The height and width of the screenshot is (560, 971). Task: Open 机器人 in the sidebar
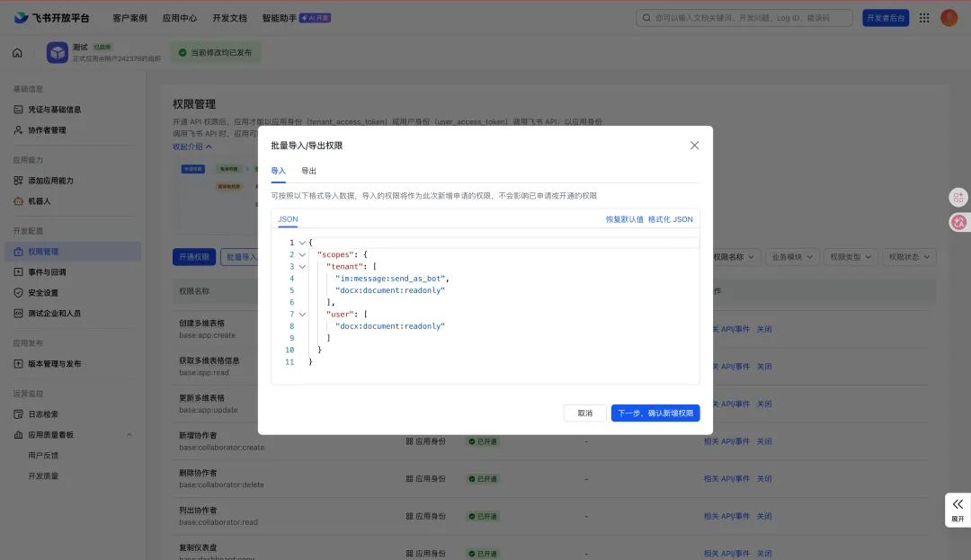pos(39,201)
